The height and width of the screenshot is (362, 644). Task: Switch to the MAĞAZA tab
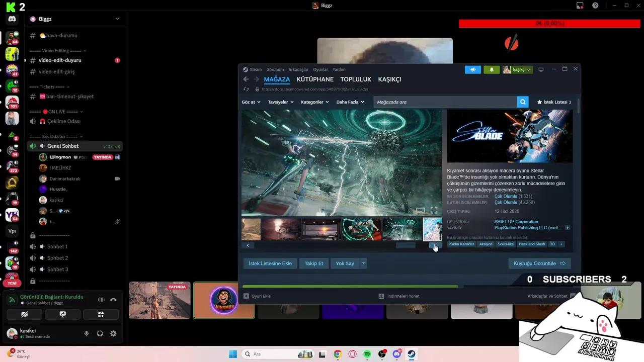[x=277, y=79]
